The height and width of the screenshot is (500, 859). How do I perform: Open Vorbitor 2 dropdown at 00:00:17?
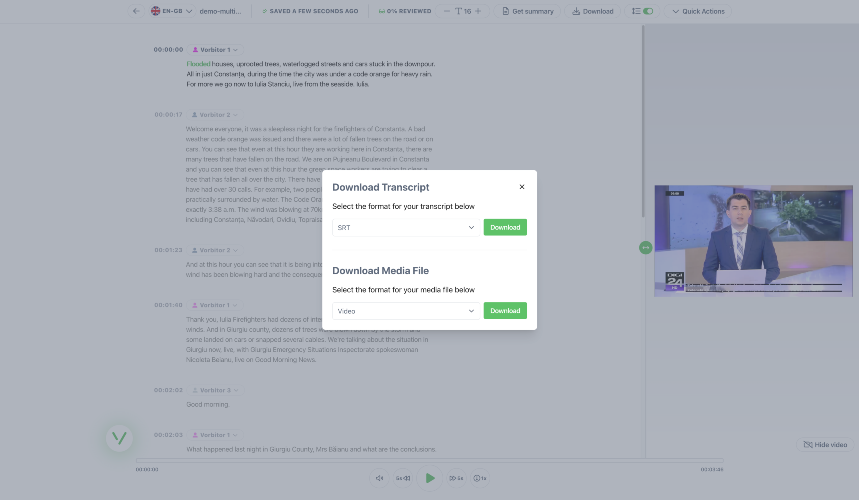(214, 115)
